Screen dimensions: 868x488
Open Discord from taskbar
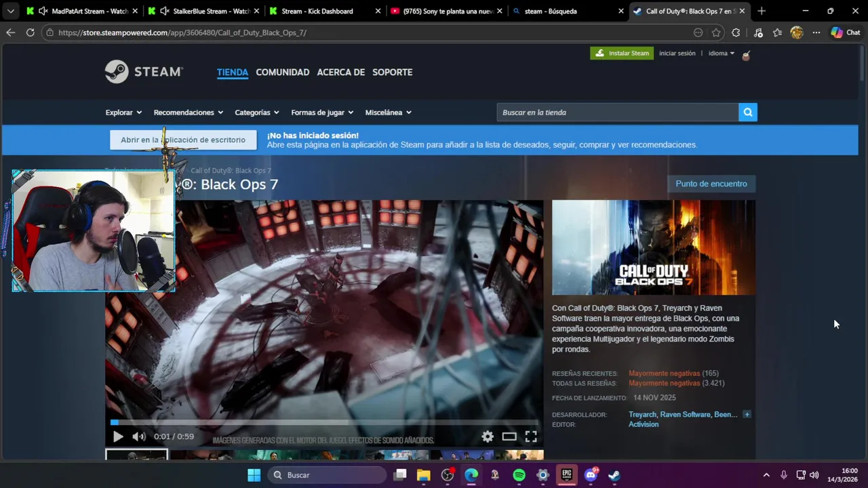(591, 475)
